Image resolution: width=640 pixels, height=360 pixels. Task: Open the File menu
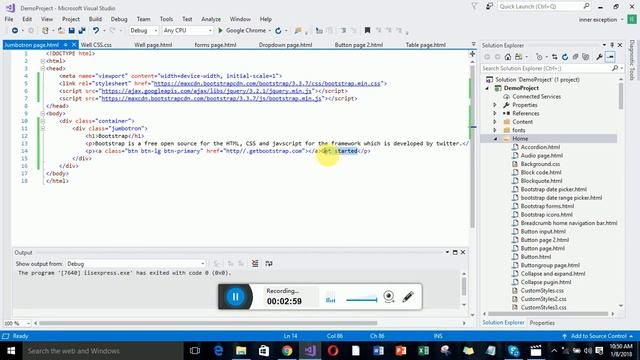9,19
